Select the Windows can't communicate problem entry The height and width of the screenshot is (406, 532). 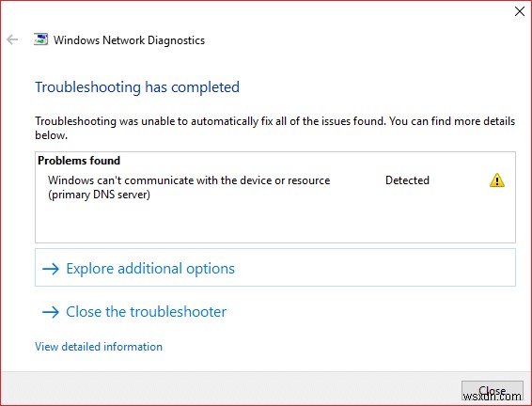click(189, 187)
